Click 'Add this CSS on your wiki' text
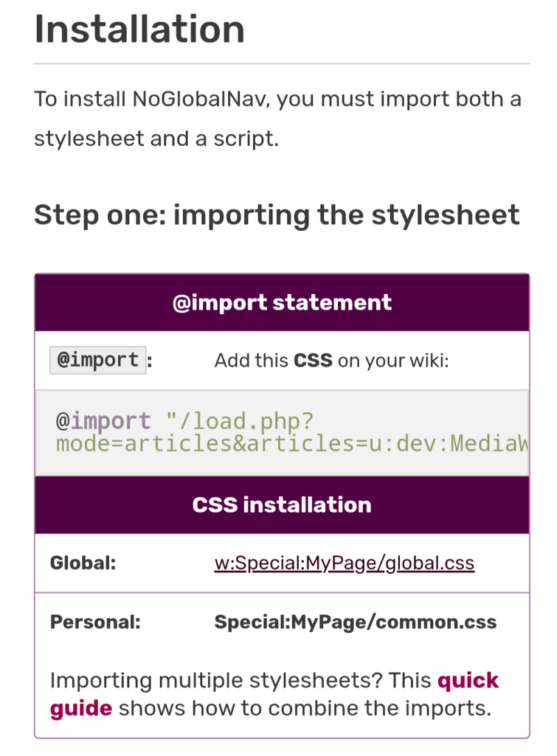 (331, 360)
